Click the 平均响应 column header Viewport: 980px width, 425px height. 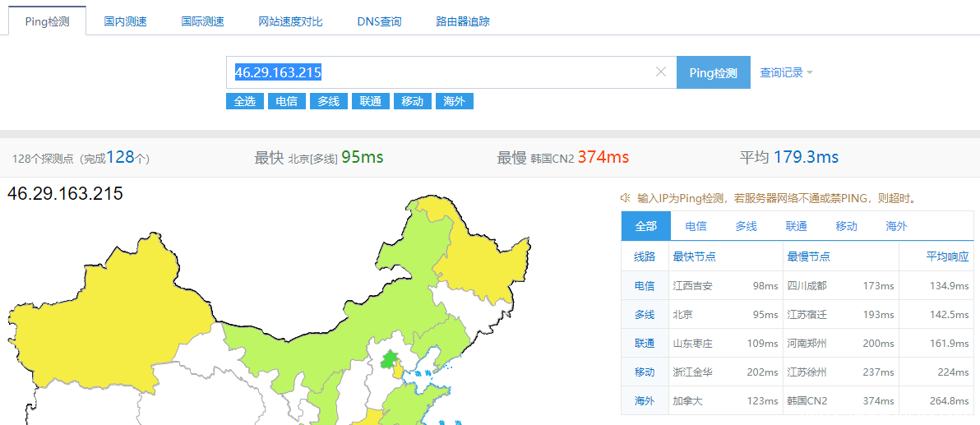[x=947, y=256]
